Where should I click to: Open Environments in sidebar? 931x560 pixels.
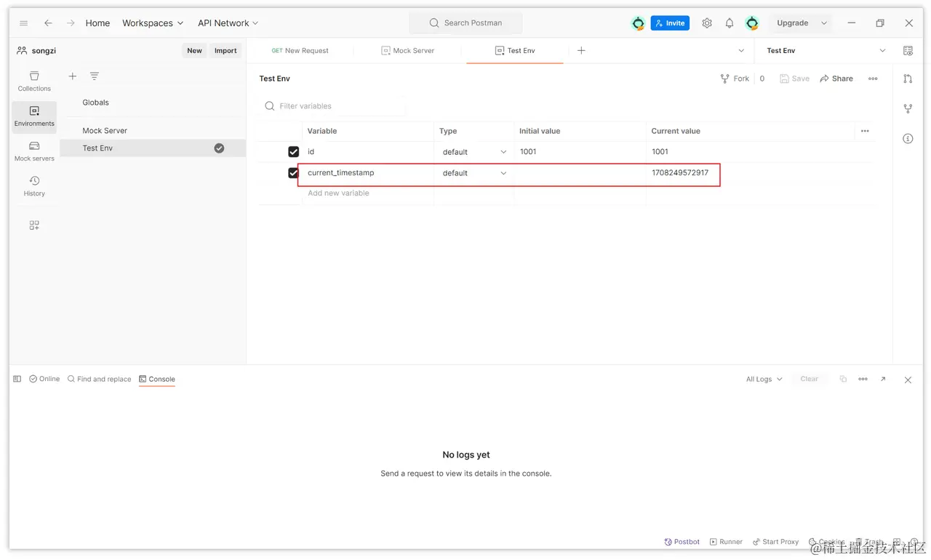pos(34,116)
